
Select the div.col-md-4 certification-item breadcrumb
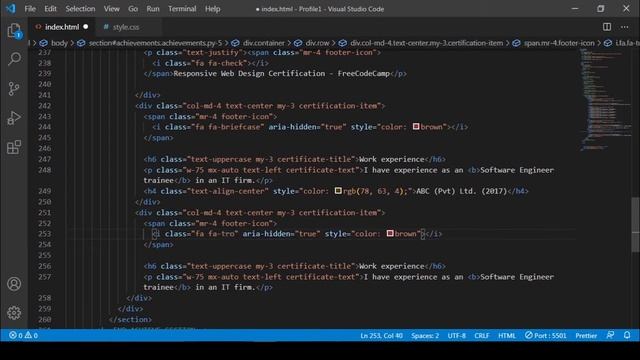point(427,43)
